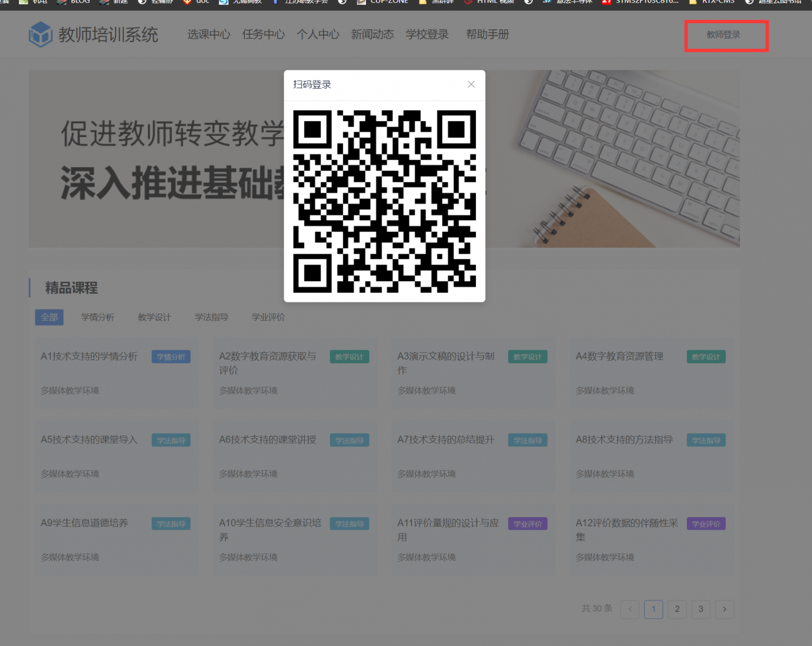812x646 pixels.
Task: Open the 帮助手册 menu
Action: 488,35
